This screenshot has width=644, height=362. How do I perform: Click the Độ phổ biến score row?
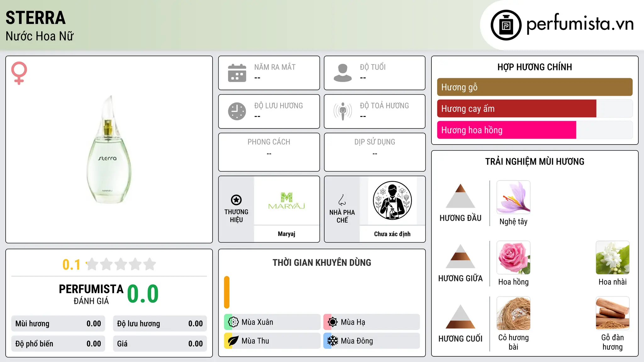[58, 344]
